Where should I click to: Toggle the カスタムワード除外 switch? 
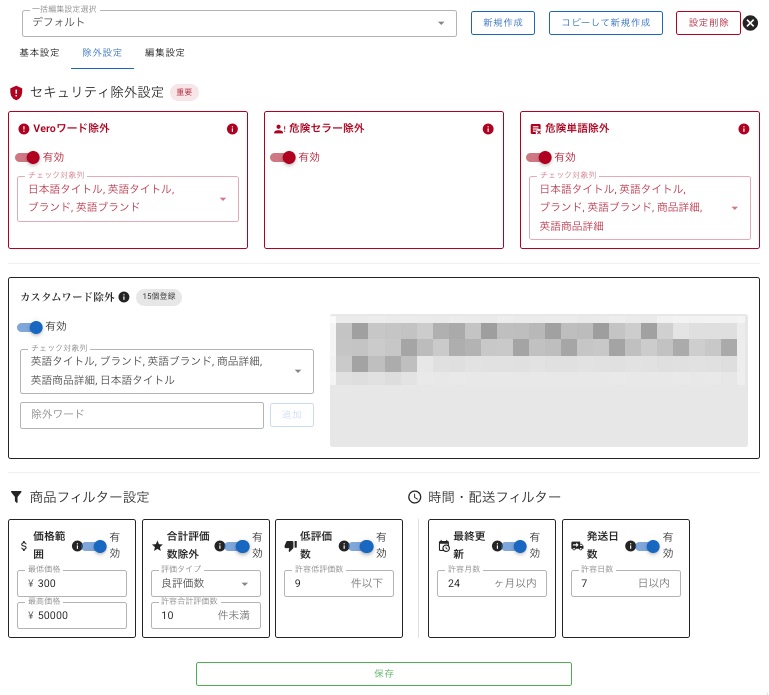coord(31,326)
